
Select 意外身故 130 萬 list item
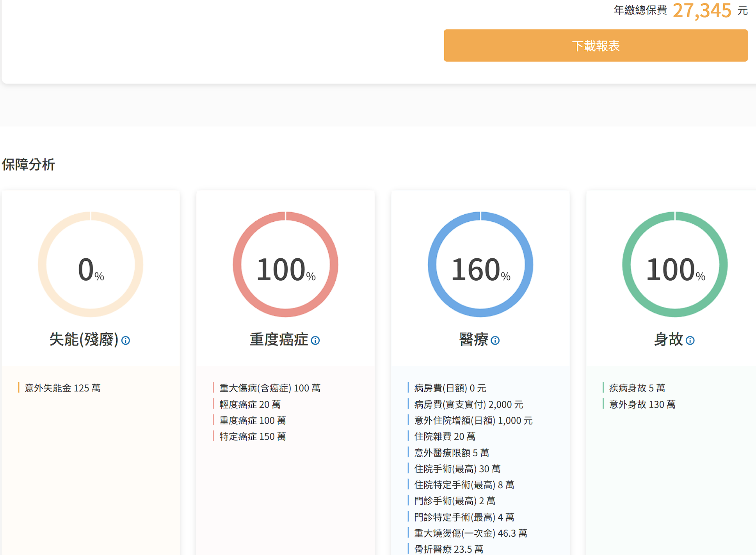point(642,404)
